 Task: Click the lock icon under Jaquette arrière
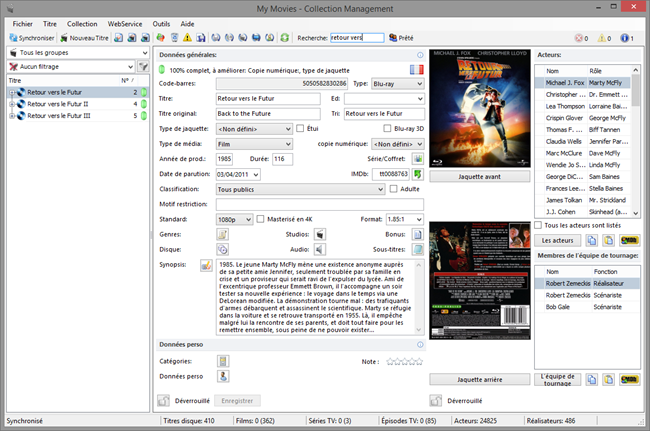coord(436,401)
